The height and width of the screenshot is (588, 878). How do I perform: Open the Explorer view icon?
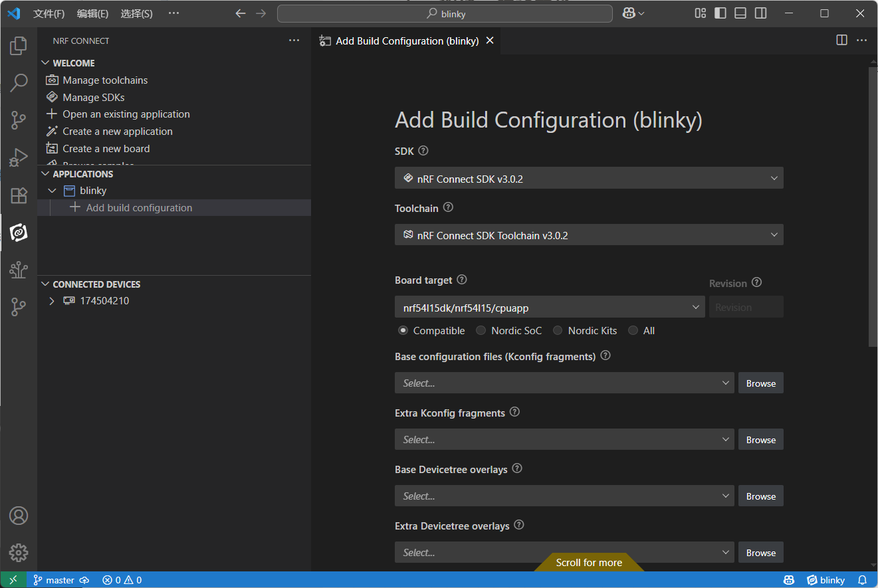pyautogui.click(x=19, y=46)
